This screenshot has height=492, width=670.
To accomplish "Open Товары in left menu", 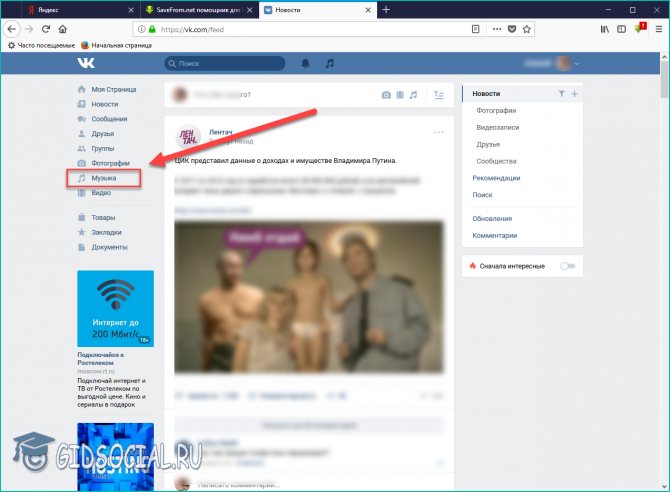I will point(97,217).
